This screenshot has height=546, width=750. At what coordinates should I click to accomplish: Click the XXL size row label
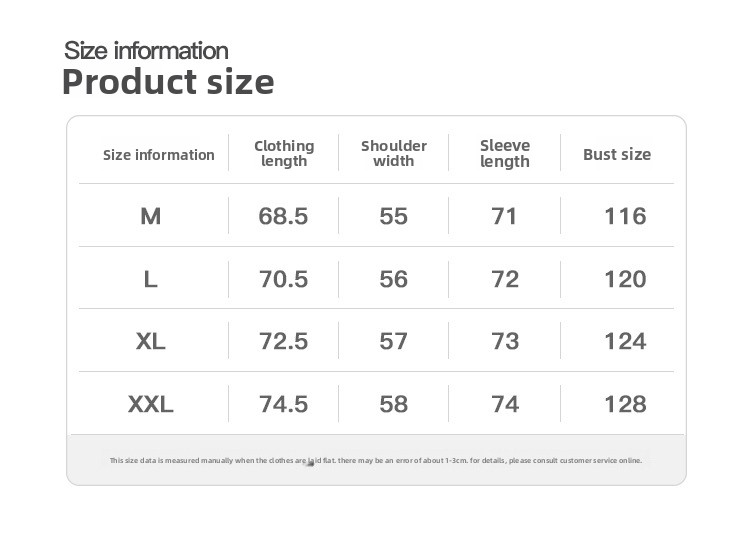[151, 404]
